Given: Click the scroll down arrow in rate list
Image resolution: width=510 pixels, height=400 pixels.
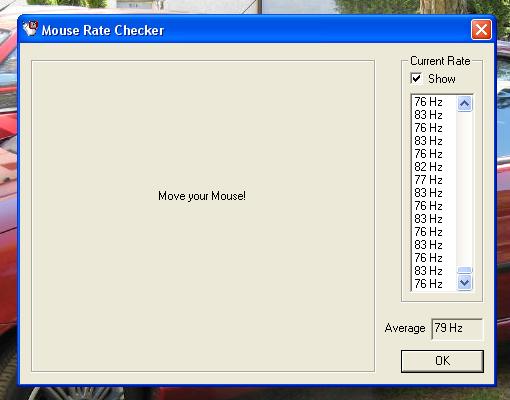Looking at the screenshot, I should tap(464, 283).
